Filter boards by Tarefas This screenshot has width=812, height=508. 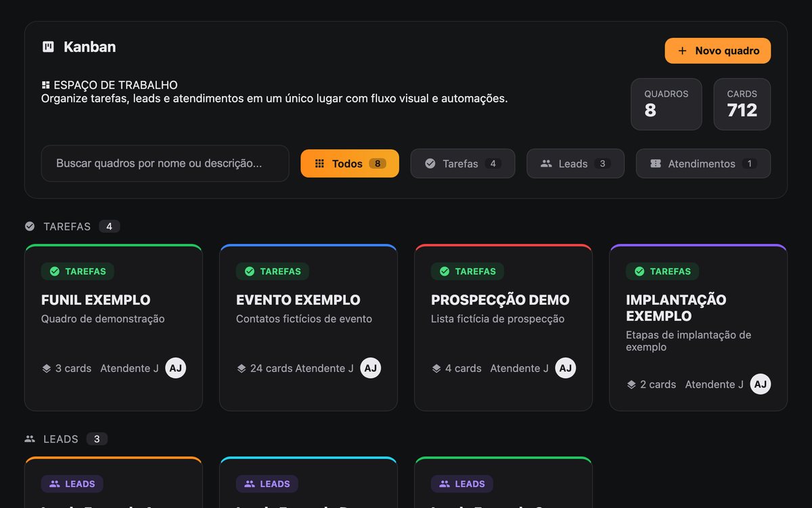[x=463, y=163]
